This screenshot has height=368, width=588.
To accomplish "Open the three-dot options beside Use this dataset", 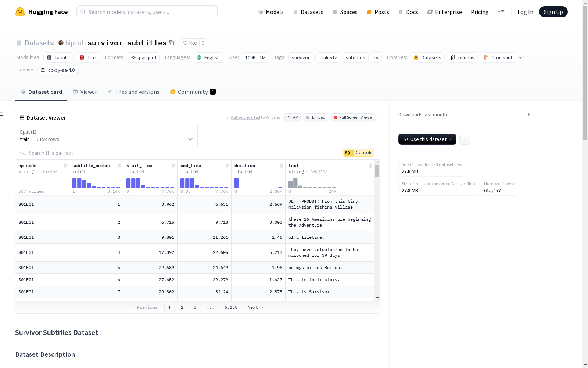I will 465,139.
